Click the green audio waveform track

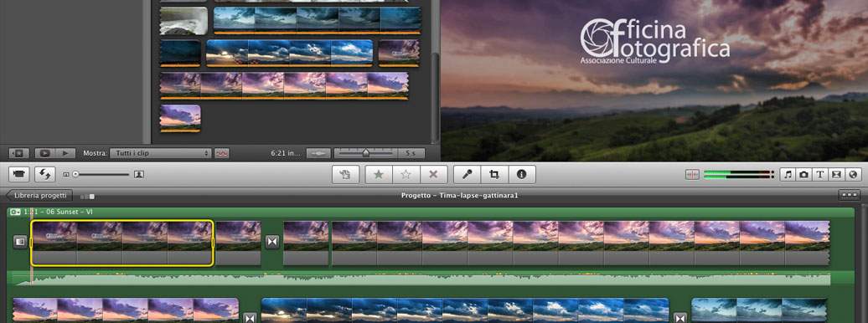pyautogui.click(x=421, y=278)
